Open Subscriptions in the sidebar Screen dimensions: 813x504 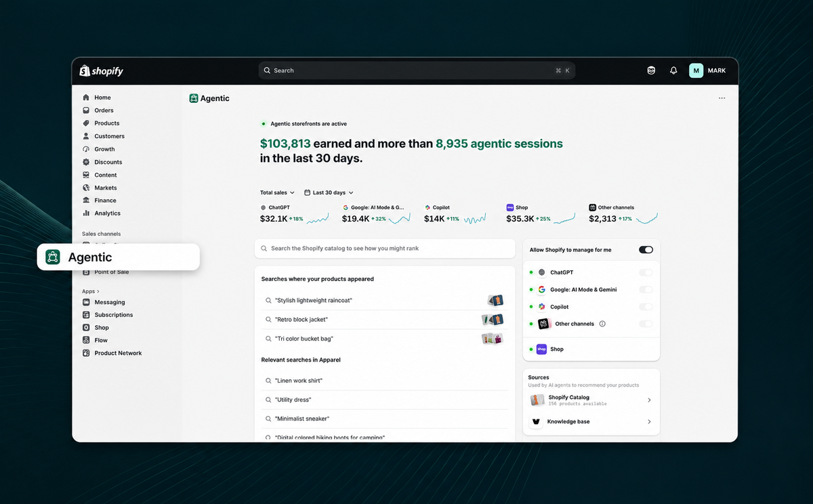click(114, 315)
